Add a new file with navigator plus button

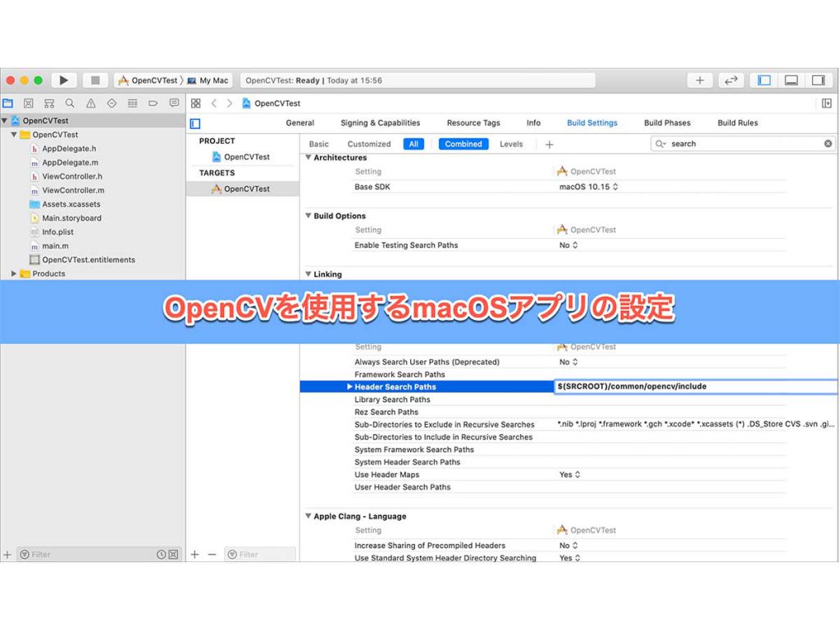point(7,555)
